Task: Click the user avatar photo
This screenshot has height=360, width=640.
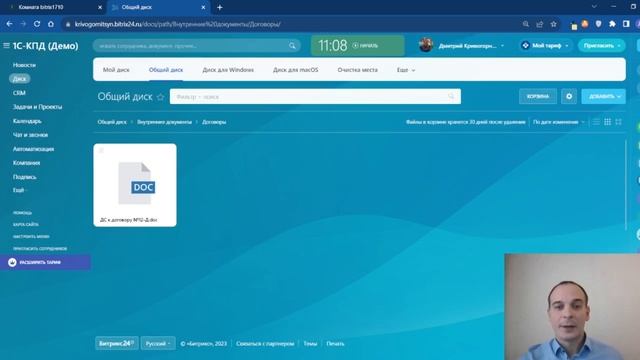Action: click(426, 45)
